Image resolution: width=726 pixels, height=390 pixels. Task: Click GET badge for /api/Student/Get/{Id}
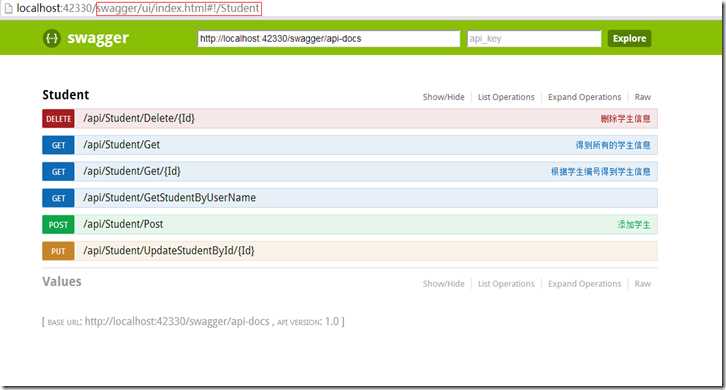coord(58,172)
